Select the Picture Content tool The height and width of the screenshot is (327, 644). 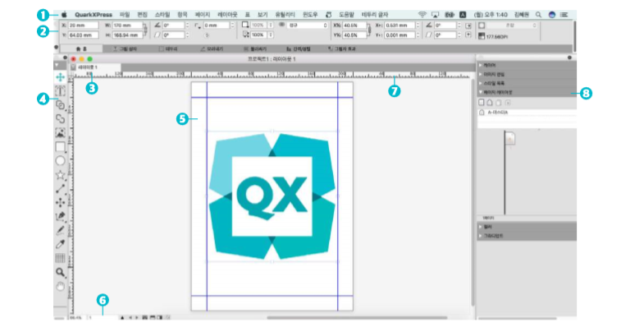pos(61,133)
